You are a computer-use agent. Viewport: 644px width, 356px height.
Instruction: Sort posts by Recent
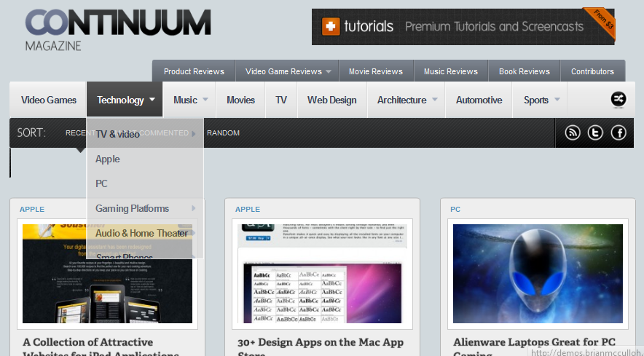80,133
